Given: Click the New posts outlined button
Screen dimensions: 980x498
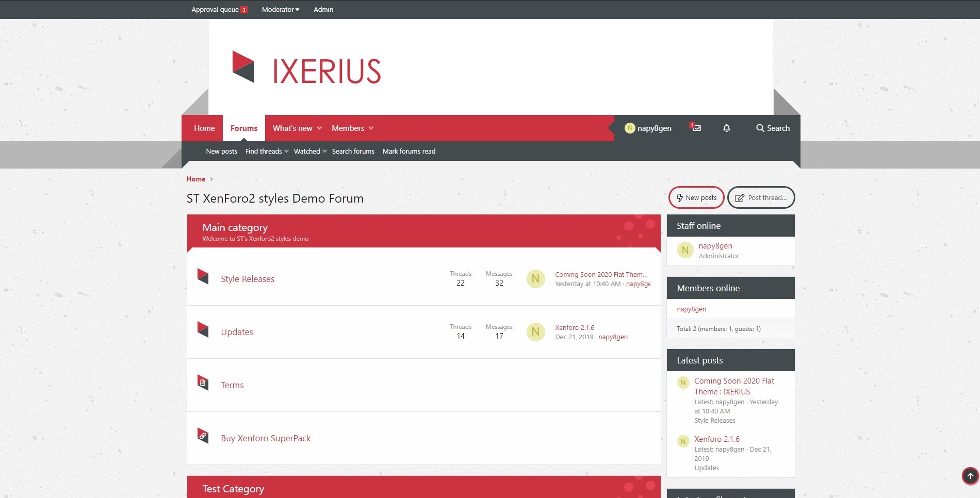Looking at the screenshot, I should pyautogui.click(x=696, y=197).
